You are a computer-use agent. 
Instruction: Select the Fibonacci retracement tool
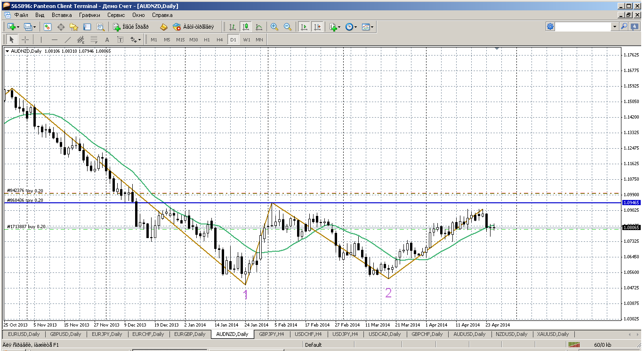(x=94, y=40)
